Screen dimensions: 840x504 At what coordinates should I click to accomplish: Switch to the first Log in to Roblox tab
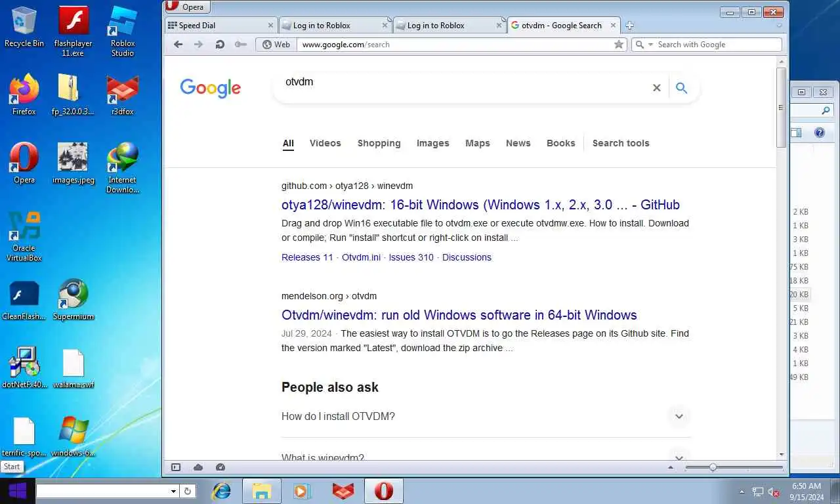pyautogui.click(x=335, y=26)
